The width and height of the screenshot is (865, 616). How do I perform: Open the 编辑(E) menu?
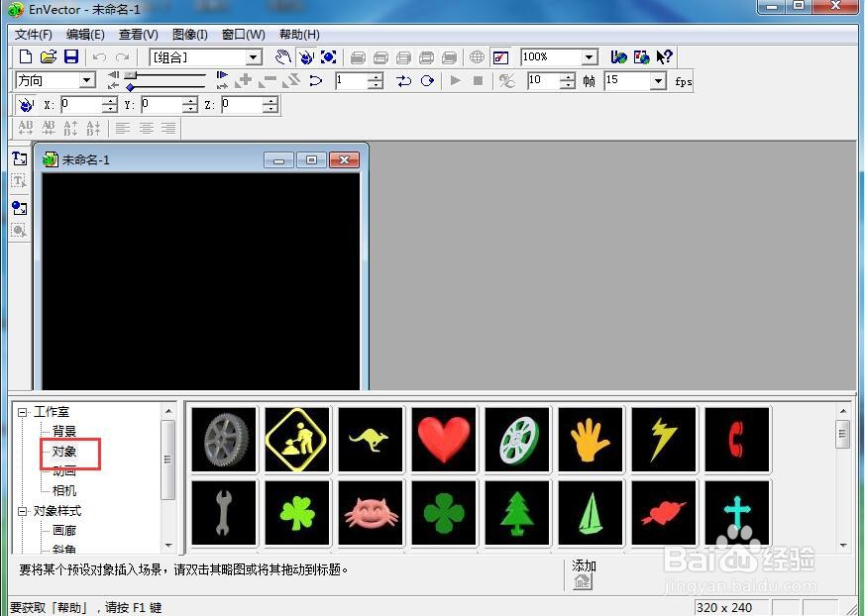click(85, 35)
